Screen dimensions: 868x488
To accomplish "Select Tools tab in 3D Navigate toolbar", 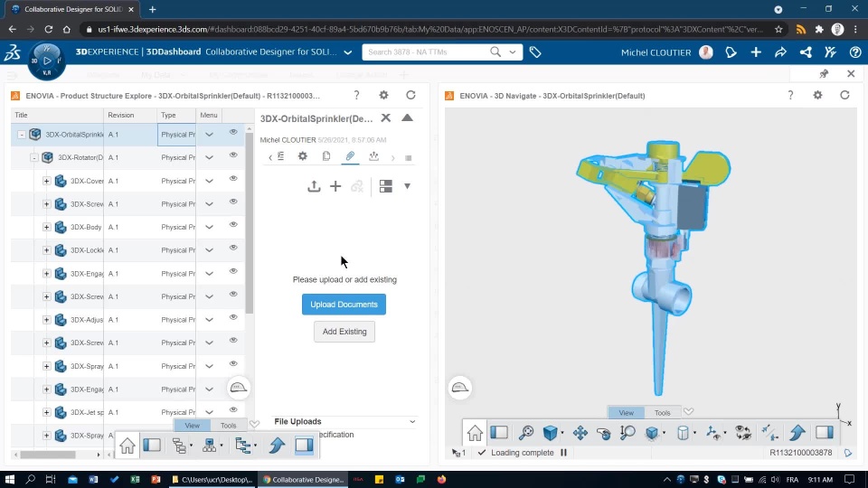I will click(662, 413).
